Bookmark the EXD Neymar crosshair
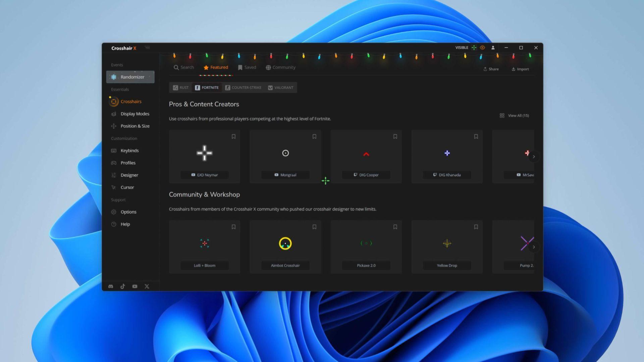 point(233,136)
